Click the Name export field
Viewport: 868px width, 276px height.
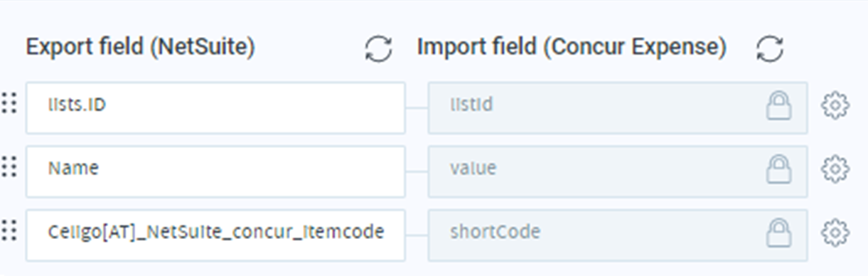click(215, 171)
